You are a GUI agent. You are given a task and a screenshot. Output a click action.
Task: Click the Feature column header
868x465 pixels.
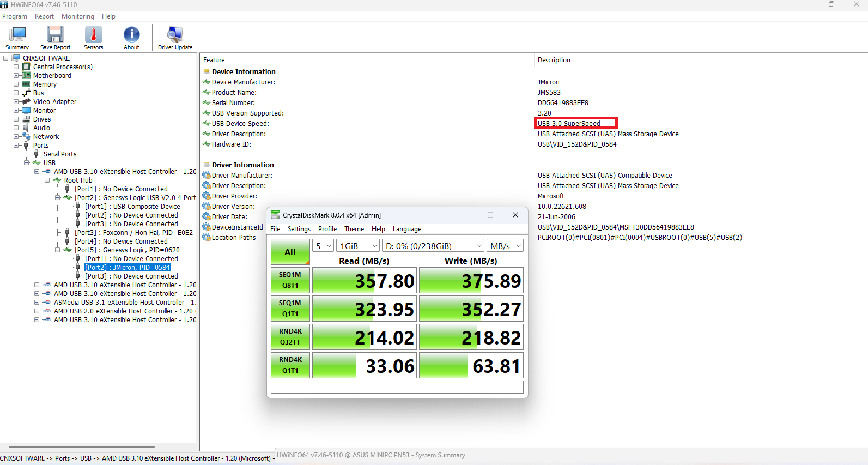pos(214,60)
